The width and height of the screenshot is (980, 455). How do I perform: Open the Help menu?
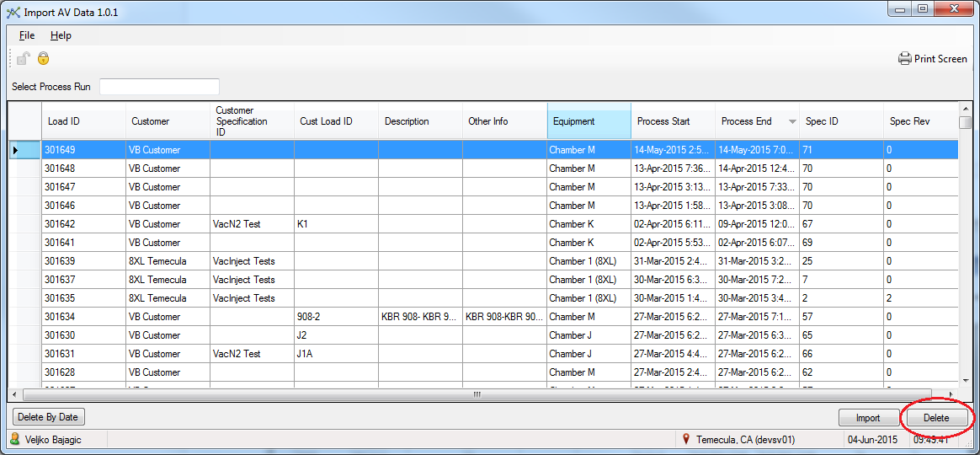click(x=61, y=35)
